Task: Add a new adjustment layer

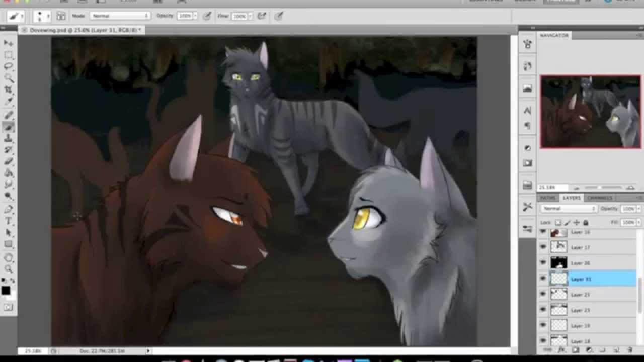Action: coord(589,349)
